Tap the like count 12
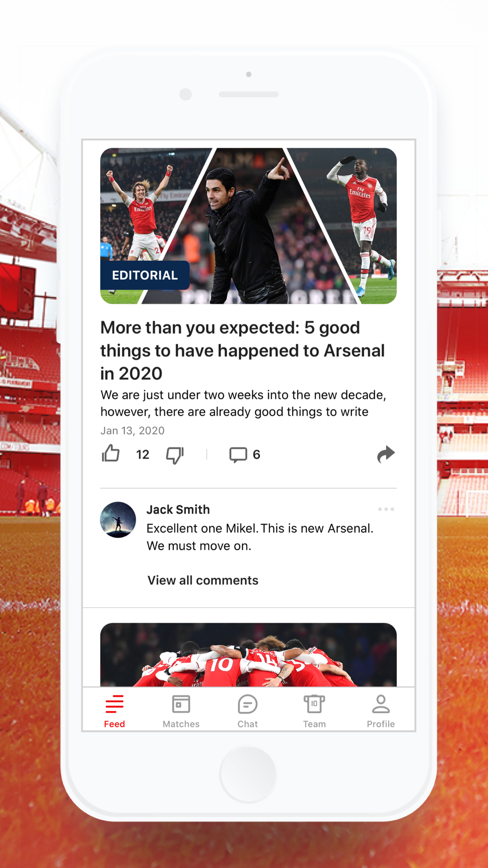The image size is (488, 868). click(142, 455)
